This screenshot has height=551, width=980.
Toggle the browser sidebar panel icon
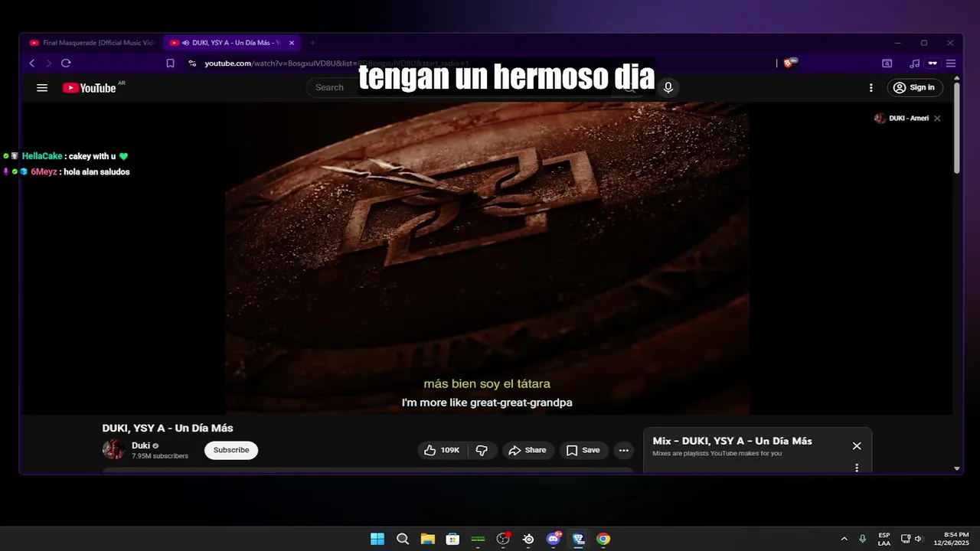(887, 64)
